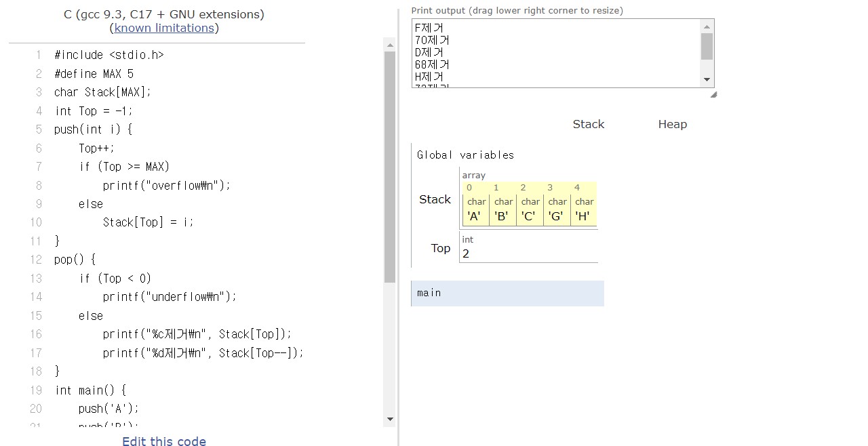The width and height of the screenshot is (868, 446).
Task: Click the code pane vertical scrollbar thumb
Action: click(390, 166)
